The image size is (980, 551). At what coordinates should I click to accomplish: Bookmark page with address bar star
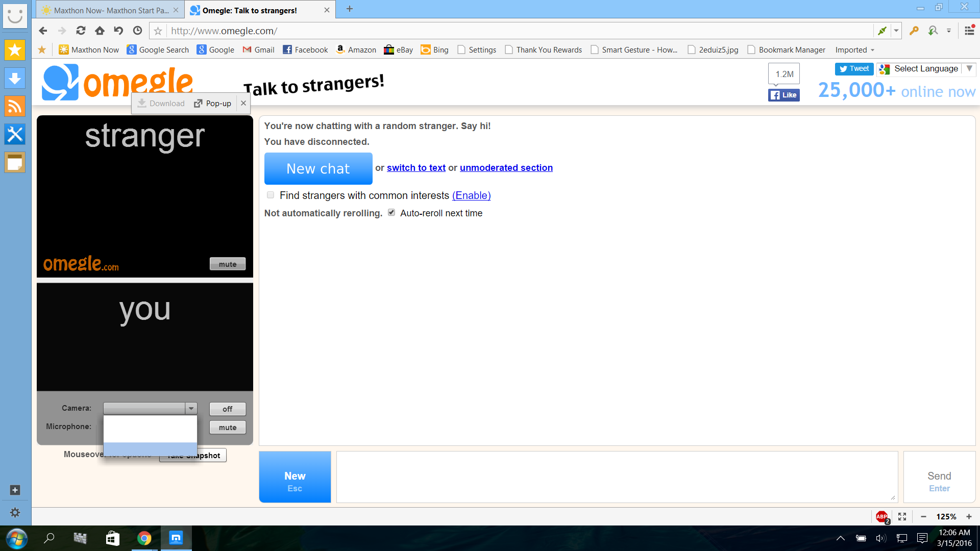(158, 31)
